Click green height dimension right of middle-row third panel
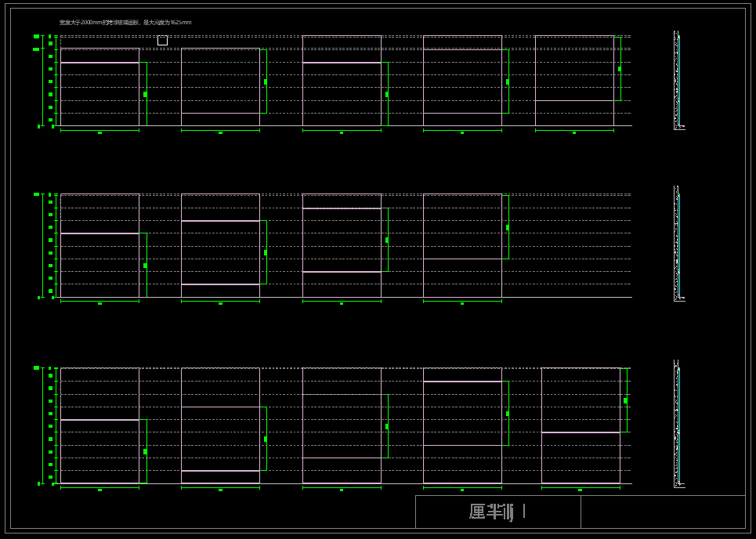756x539 pixels. (x=387, y=240)
